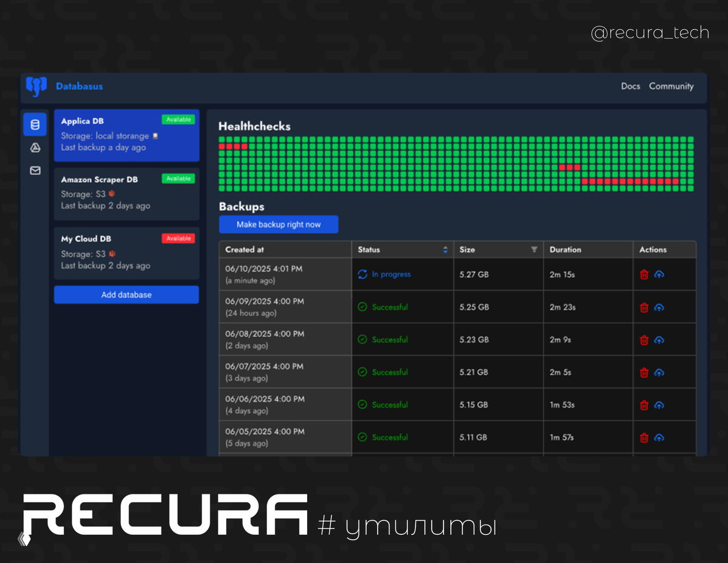Click the Add database button
This screenshot has width=728, height=563.
(126, 294)
